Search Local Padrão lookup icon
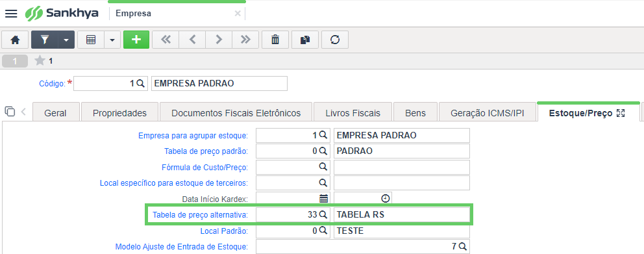Screen dimensions: 644x254 [x=323, y=231]
